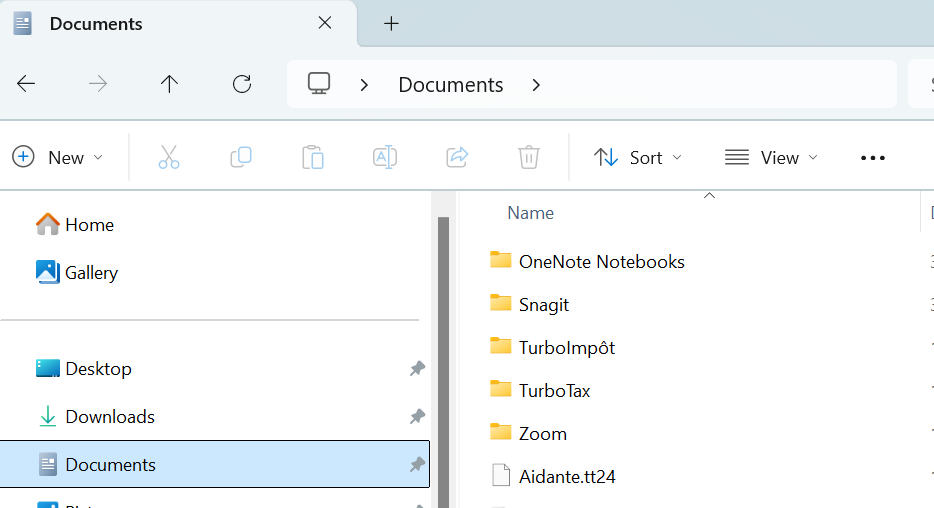The width and height of the screenshot is (934, 508).
Task: Select the Aidante.tt24 file
Action: coord(566,477)
